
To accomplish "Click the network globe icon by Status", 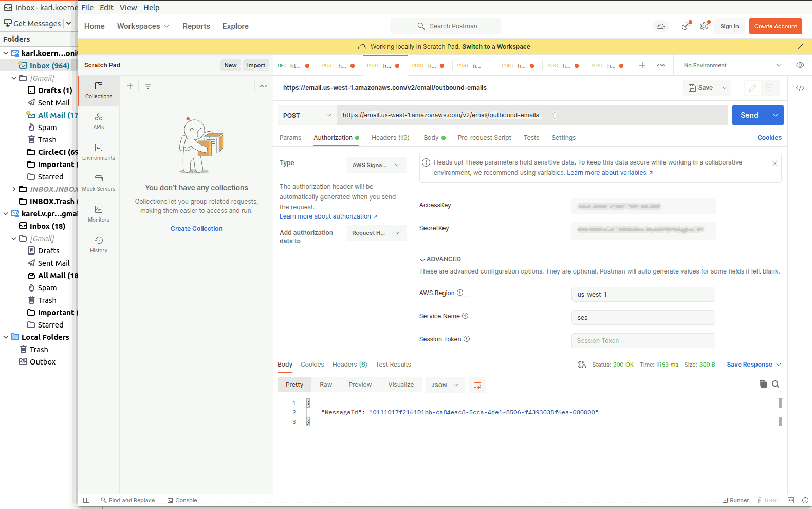I will pyautogui.click(x=582, y=365).
